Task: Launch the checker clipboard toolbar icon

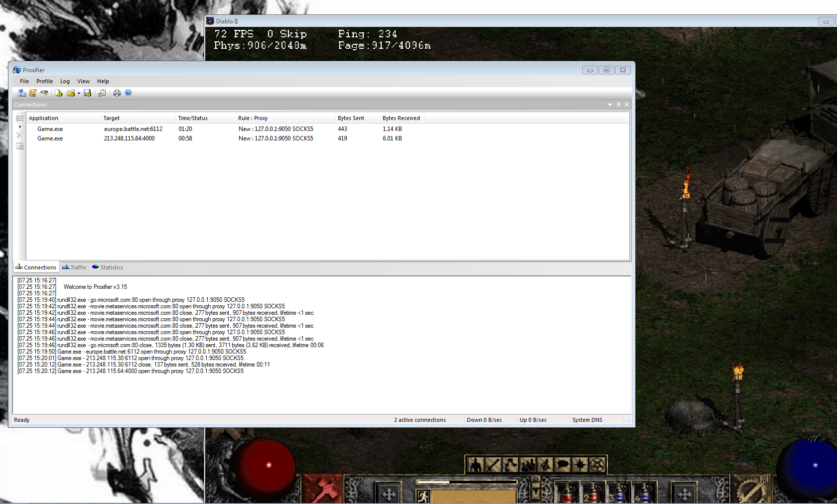Action: pyautogui.click(x=102, y=93)
